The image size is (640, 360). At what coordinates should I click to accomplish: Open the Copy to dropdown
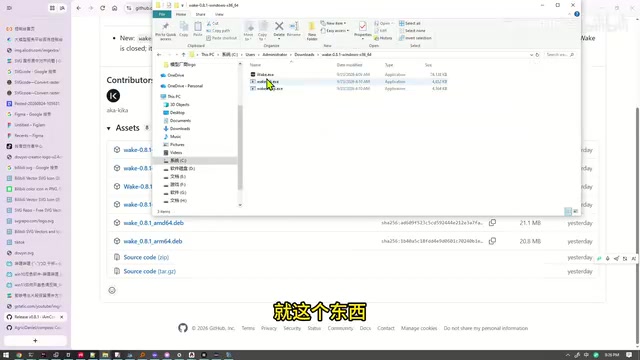point(262,31)
